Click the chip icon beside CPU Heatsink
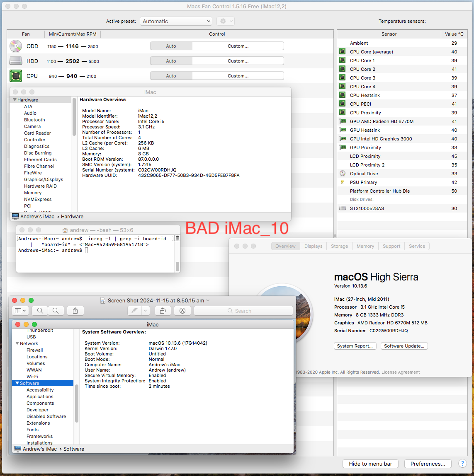 pyautogui.click(x=343, y=95)
